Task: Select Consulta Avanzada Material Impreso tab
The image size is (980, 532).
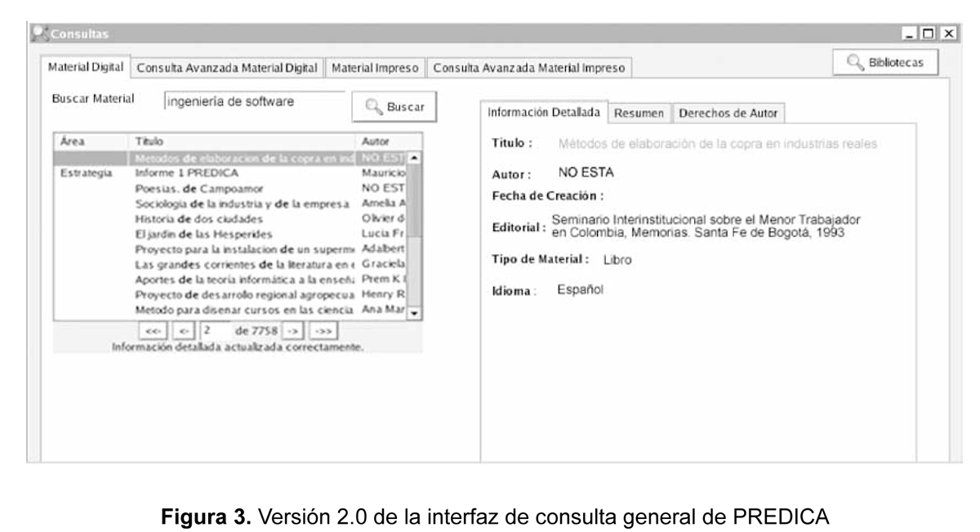Action: click(x=528, y=67)
